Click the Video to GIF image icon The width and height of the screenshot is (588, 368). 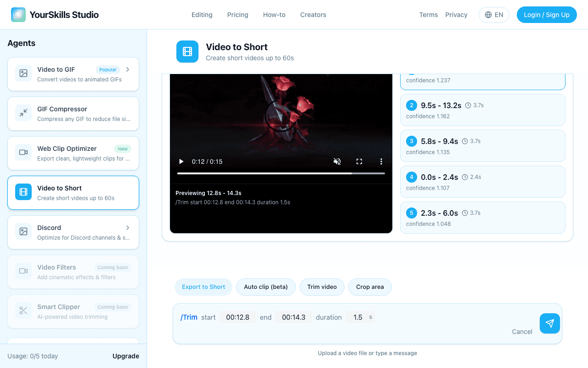pyautogui.click(x=23, y=73)
